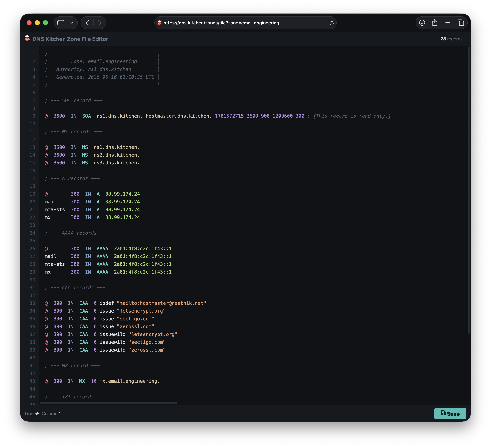The width and height of the screenshot is (491, 448).
Task: Click the CAA iodef mailto:hostmaster@neatnik.net value
Action: [161, 303]
